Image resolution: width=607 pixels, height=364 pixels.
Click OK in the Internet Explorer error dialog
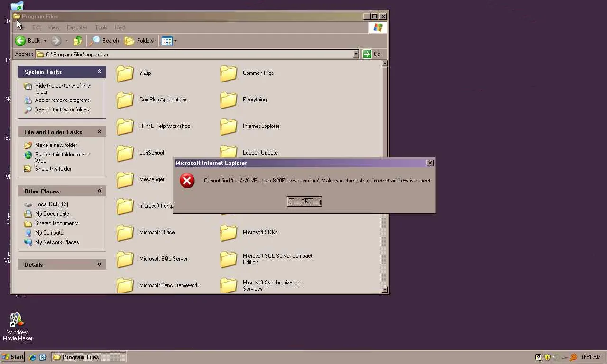click(x=304, y=201)
